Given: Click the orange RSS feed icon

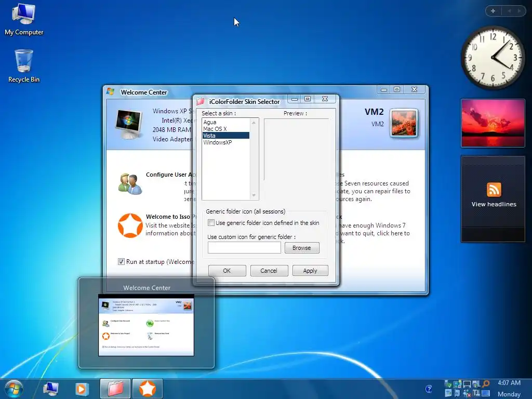Looking at the screenshot, I should (494, 189).
